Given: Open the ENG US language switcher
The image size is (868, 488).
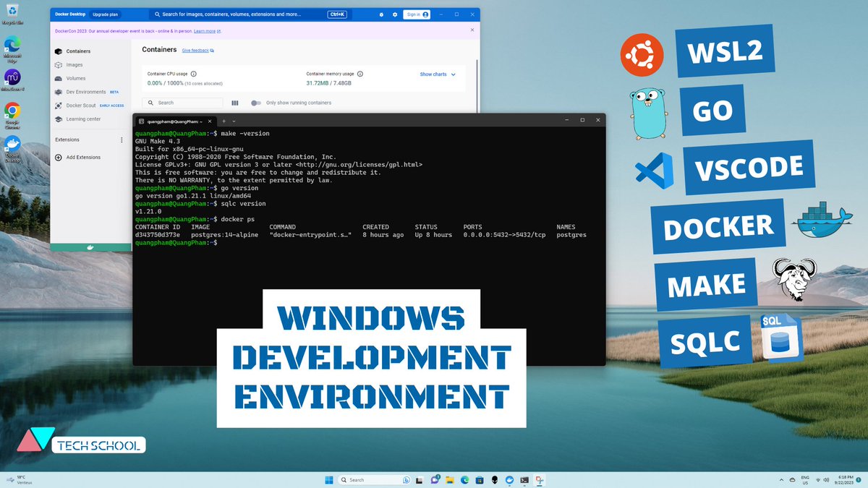Looking at the screenshot, I should pos(805,480).
